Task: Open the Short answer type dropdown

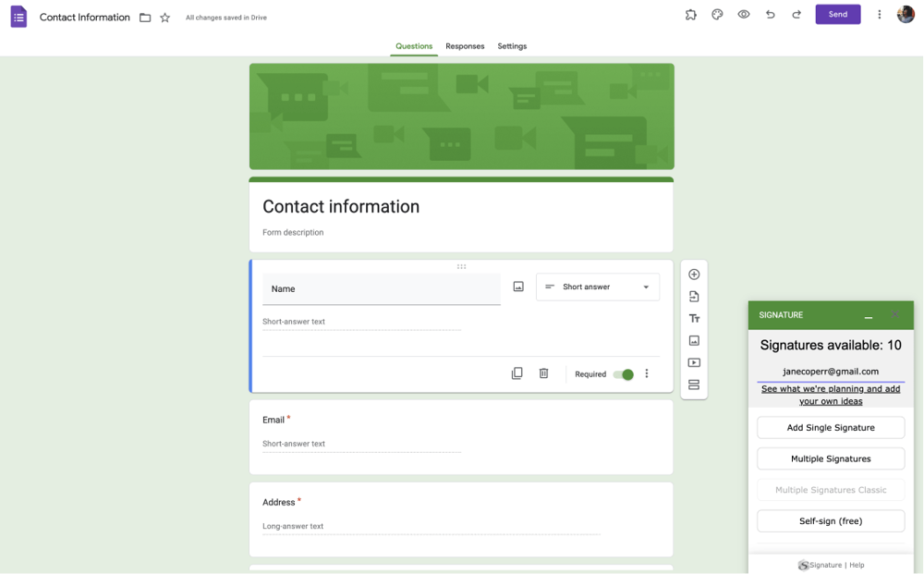Action: [598, 287]
